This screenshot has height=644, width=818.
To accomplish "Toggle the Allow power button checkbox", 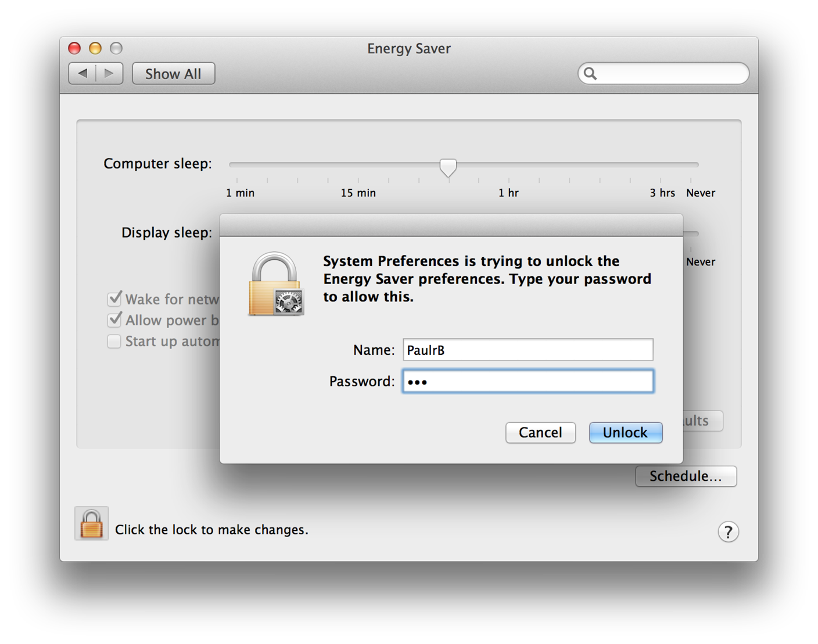I will (x=114, y=319).
